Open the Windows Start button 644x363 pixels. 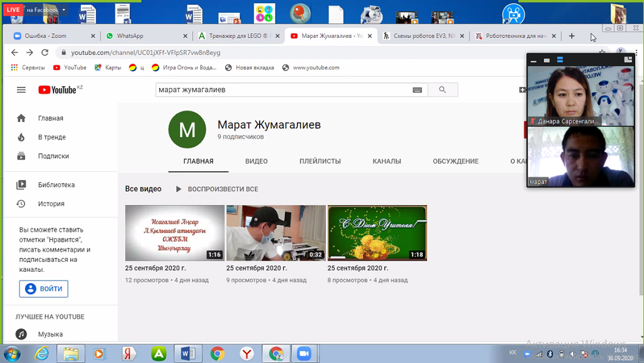coord(11,354)
